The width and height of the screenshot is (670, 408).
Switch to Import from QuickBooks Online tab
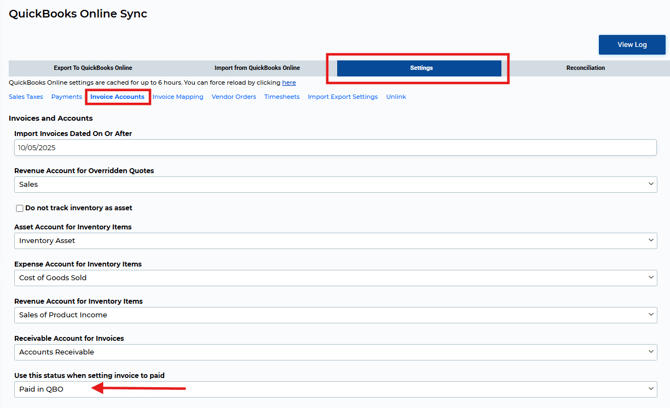tap(257, 68)
